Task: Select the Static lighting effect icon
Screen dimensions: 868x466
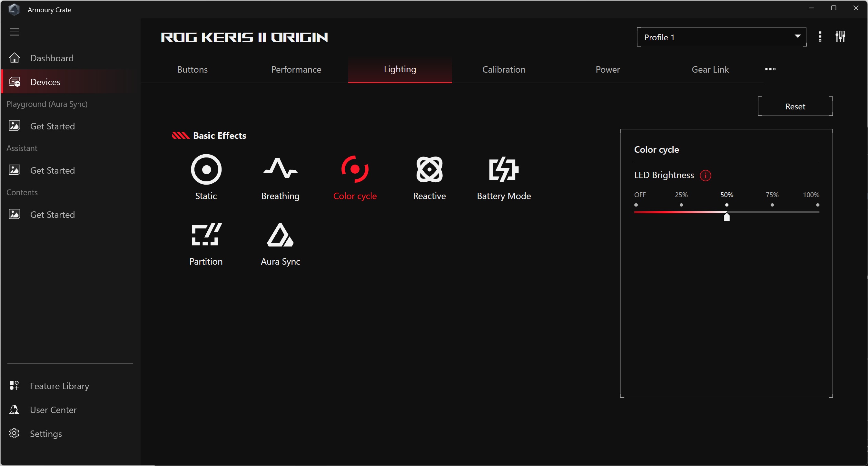Action: (x=206, y=169)
